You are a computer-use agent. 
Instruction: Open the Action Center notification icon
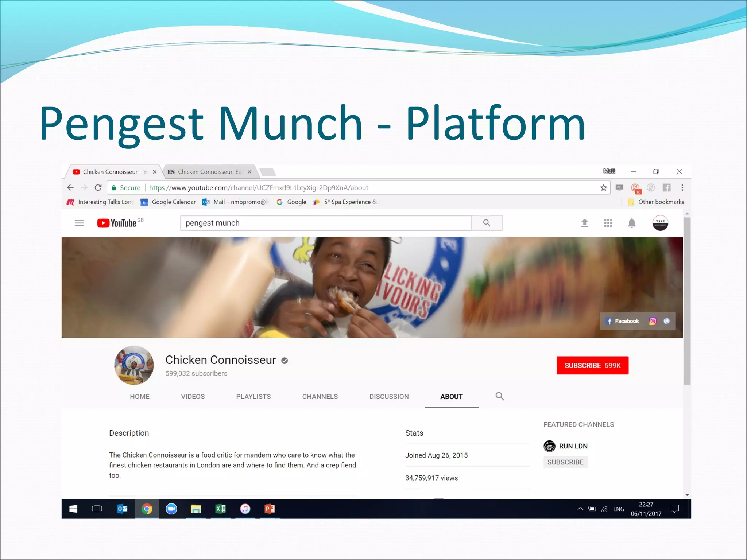(x=675, y=509)
